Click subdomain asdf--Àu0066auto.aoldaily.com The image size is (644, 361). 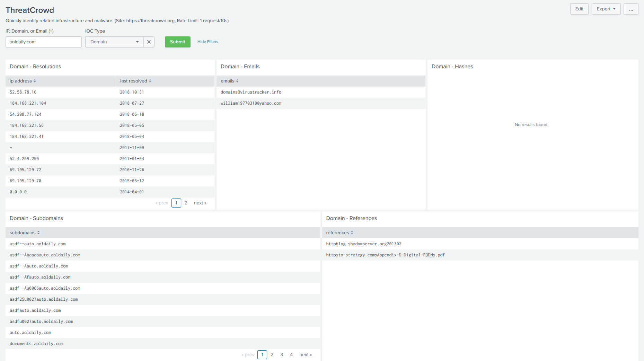click(x=45, y=288)
